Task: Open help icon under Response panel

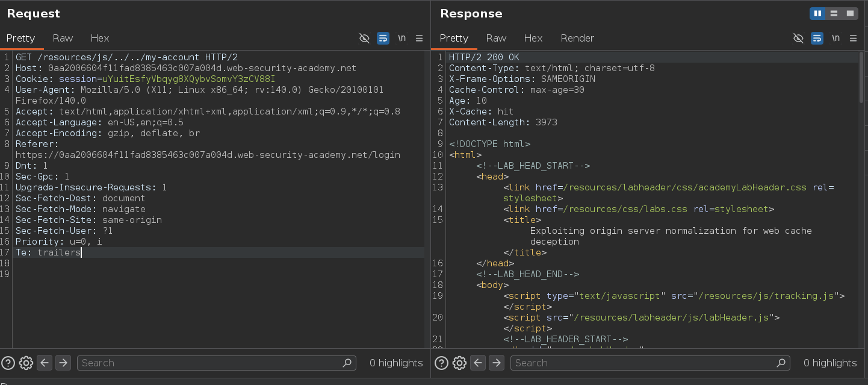Action: tap(442, 363)
